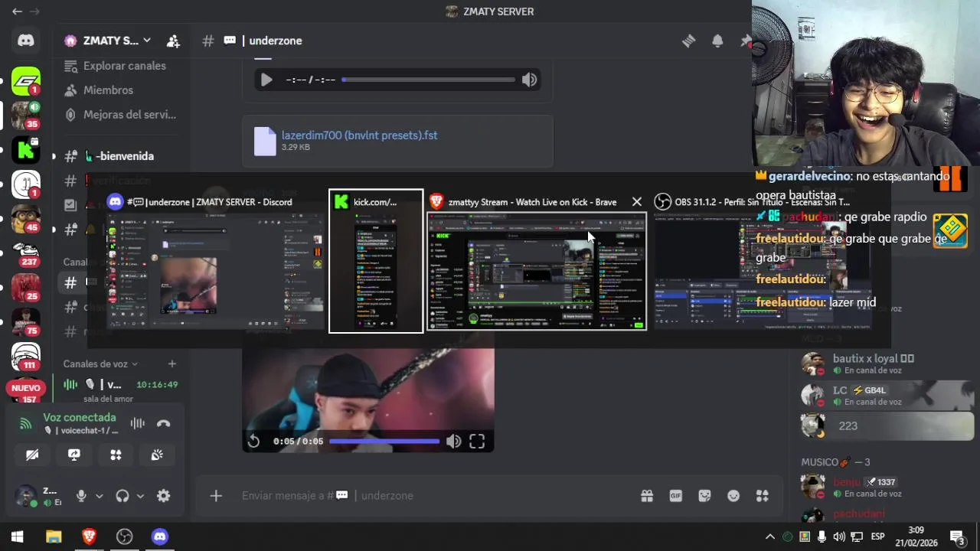Mute the microphone

point(81,496)
